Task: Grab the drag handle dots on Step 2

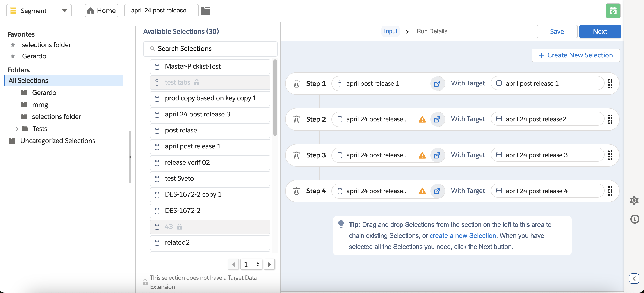Action: pos(610,119)
